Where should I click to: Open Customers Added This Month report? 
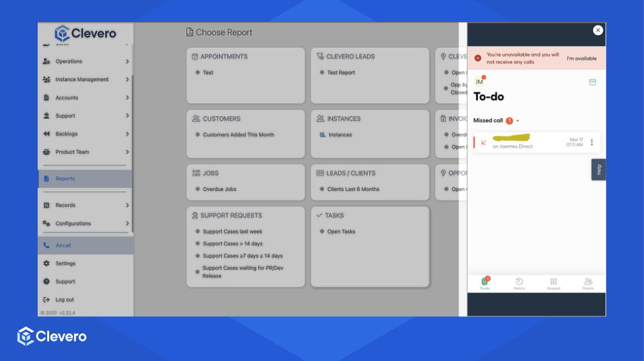point(238,135)
